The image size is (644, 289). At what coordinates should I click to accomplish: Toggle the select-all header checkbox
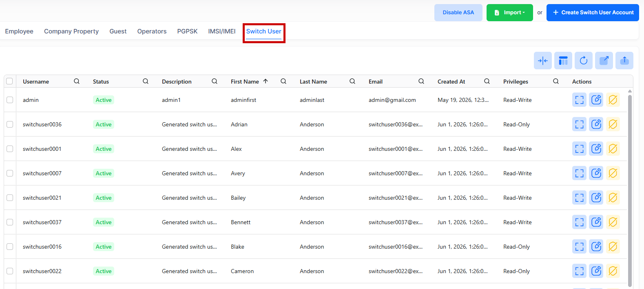10,81
